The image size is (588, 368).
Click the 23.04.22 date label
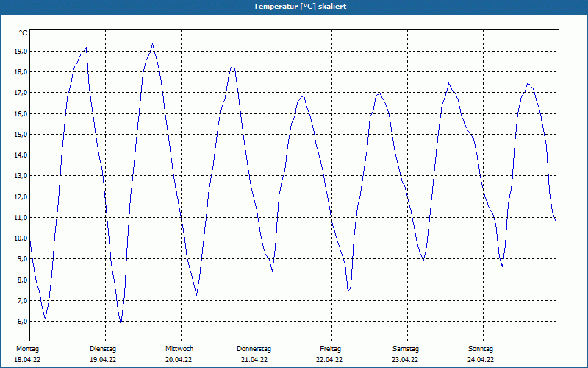[x=405, y=360]
